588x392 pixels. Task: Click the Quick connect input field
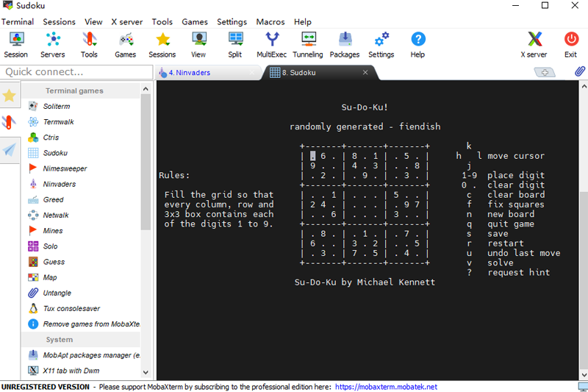(76, 71)
